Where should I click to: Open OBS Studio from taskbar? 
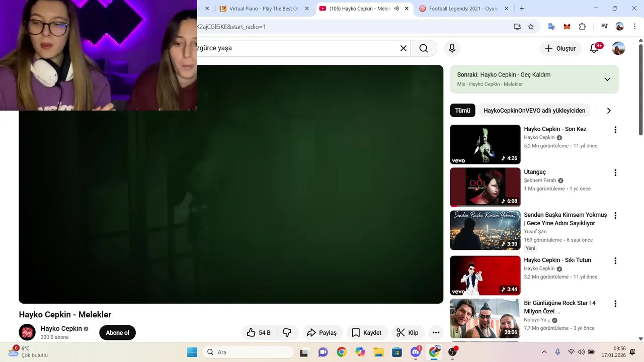453,352
